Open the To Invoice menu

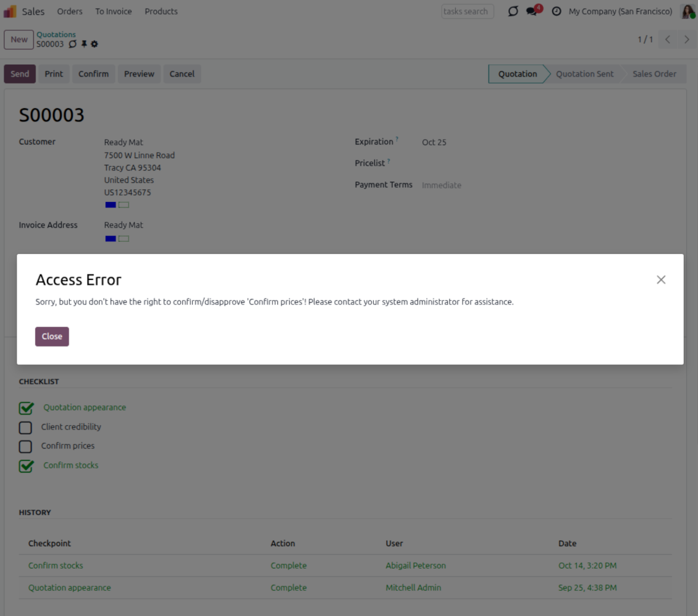(x=113, y=11)
